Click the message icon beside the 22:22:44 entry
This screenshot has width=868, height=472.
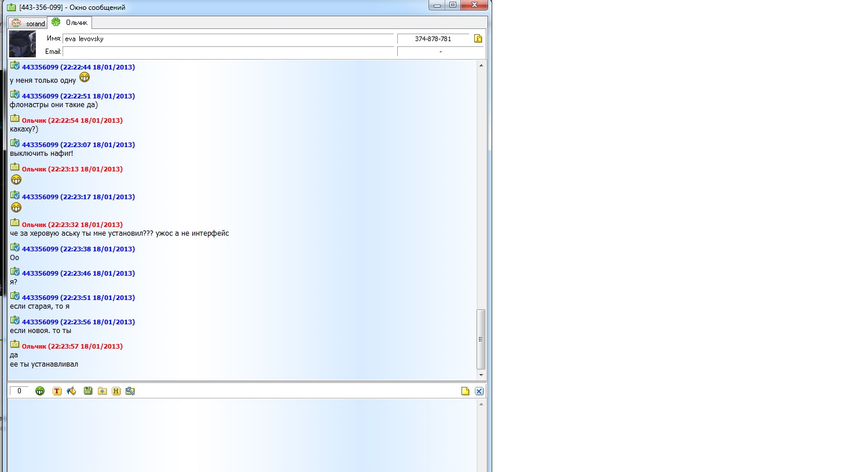point(15,65)
